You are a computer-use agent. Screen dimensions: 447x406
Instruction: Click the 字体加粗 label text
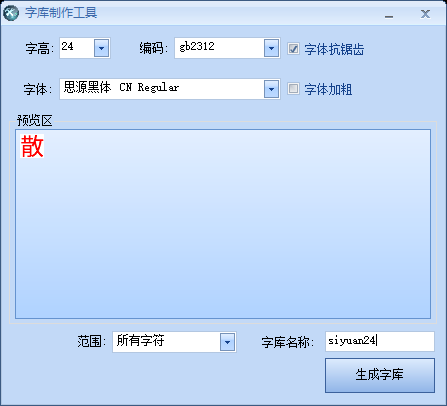point(328,89)
